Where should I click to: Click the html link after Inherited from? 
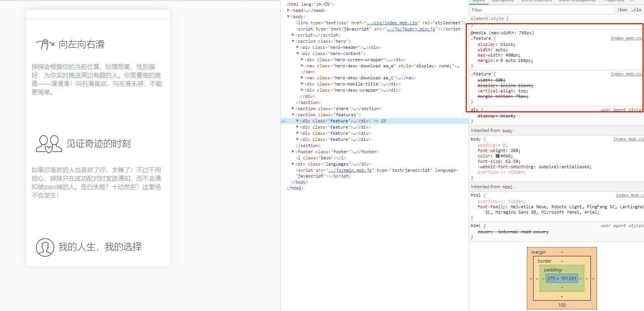pos(507,187)
